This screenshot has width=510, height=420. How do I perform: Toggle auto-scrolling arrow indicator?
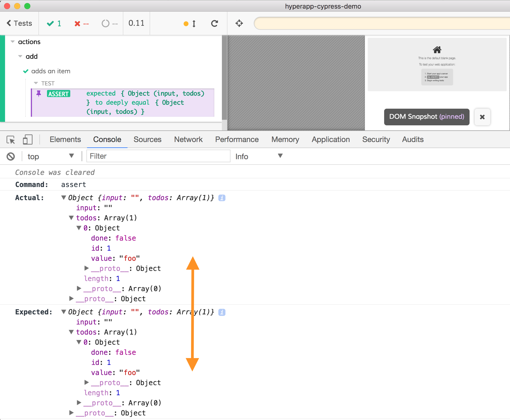[x=194, y=24]
